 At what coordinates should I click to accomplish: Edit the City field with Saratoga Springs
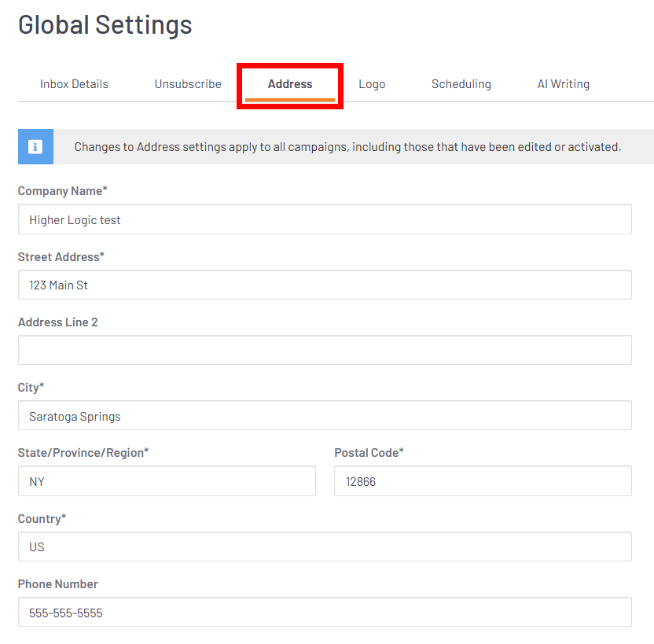pos(325,415)
